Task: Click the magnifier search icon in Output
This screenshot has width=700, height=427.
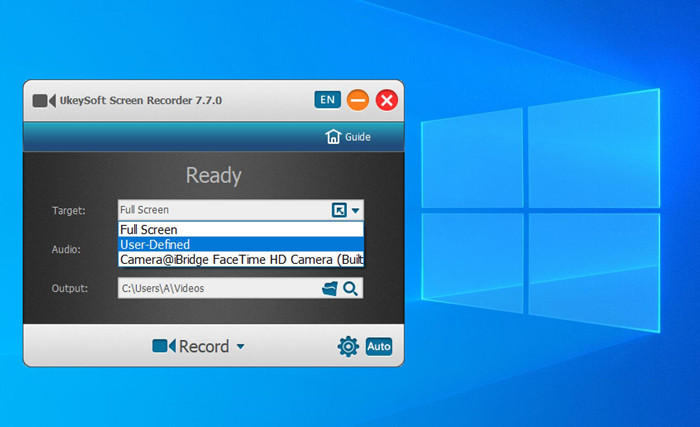Action: tap(350, 289)
